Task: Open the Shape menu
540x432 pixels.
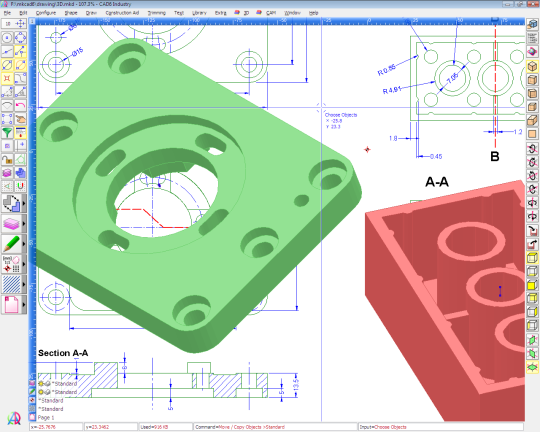Action: pos(71,13)
